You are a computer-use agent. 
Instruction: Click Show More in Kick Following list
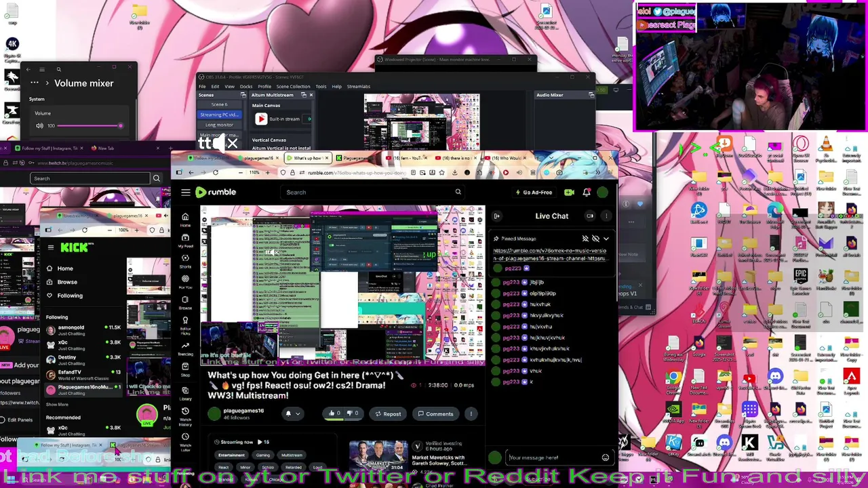pyautogui.click(x=57, y=405)
